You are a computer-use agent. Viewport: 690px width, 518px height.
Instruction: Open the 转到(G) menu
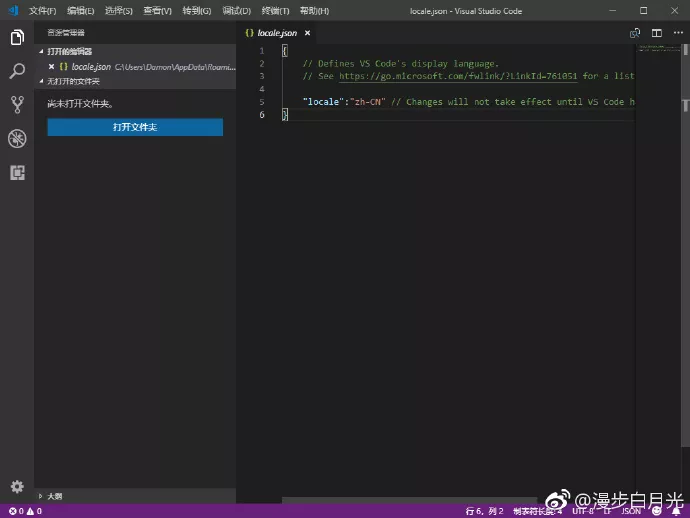pyautogui.click(x=197, y=11)
